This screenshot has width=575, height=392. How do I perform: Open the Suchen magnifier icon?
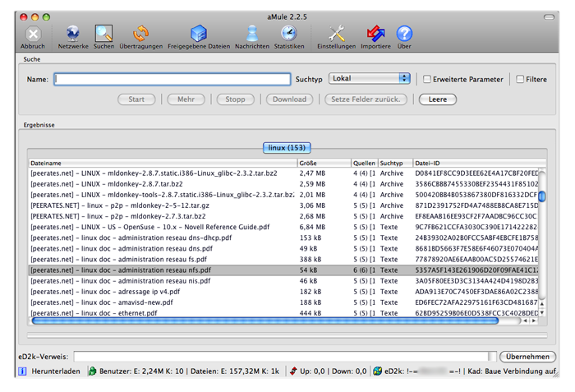(x=103, y=34)
